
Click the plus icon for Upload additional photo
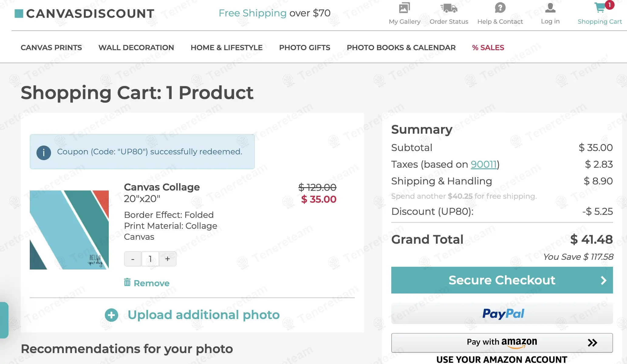tap(111, 315)
